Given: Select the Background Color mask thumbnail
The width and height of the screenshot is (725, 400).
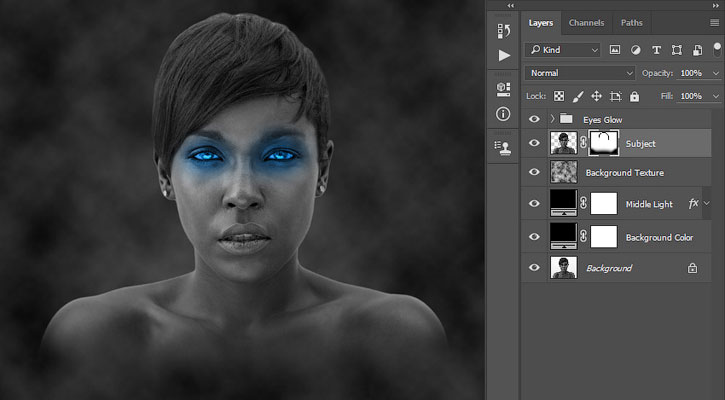Looking at the screenshot, I should [x=604, y=237].
